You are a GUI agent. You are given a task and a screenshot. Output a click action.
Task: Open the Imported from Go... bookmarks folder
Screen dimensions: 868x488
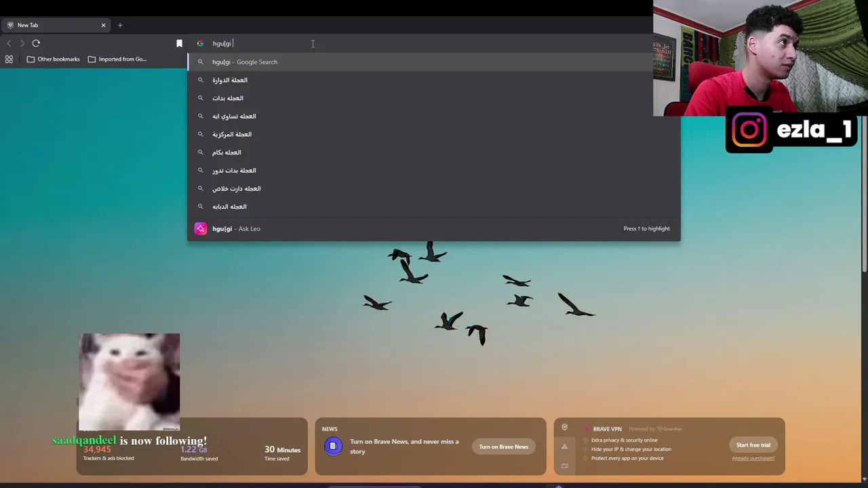[117, 59]
